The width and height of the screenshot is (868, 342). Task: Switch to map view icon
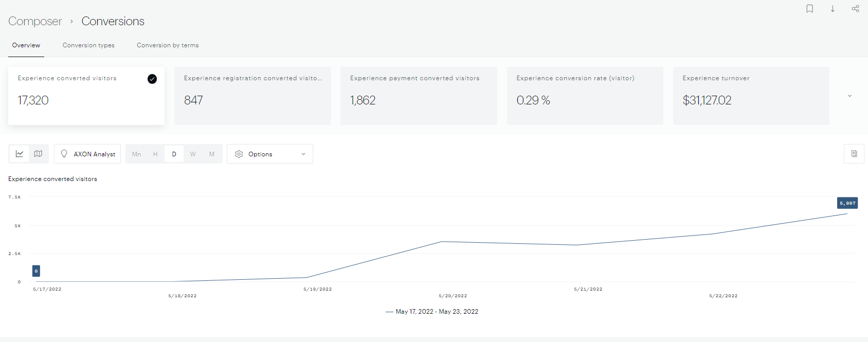point(38,154)
